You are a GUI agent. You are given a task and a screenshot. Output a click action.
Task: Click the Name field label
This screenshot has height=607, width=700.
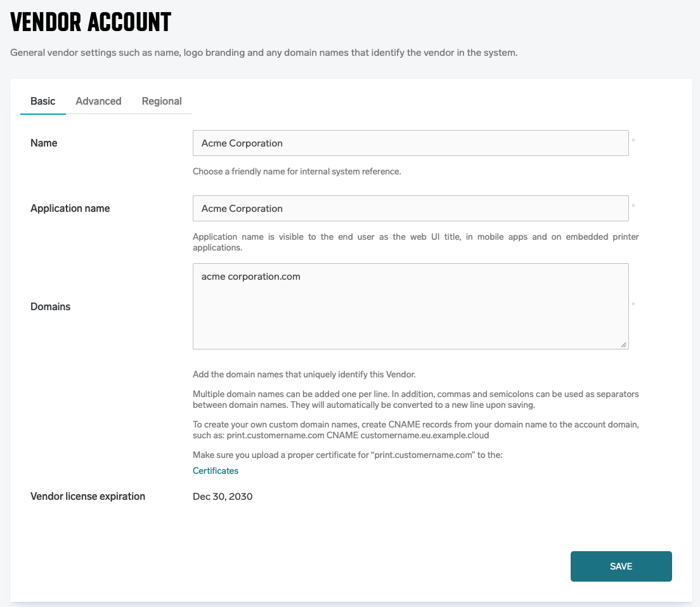pyautogui.click(x=44, y=143)
